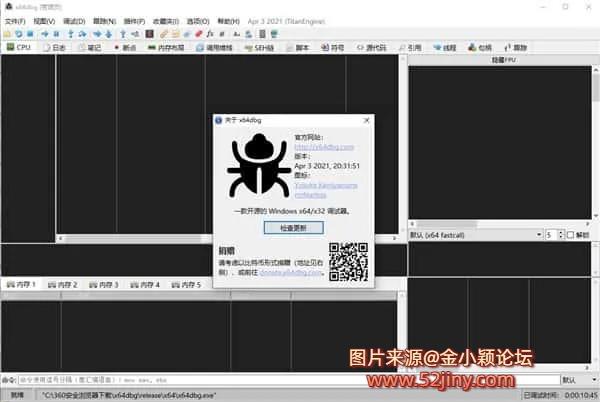Viewport: 600px width, 402px height.
Task: Click the functions fx toolbar icon
Action: tap(210, 34)
